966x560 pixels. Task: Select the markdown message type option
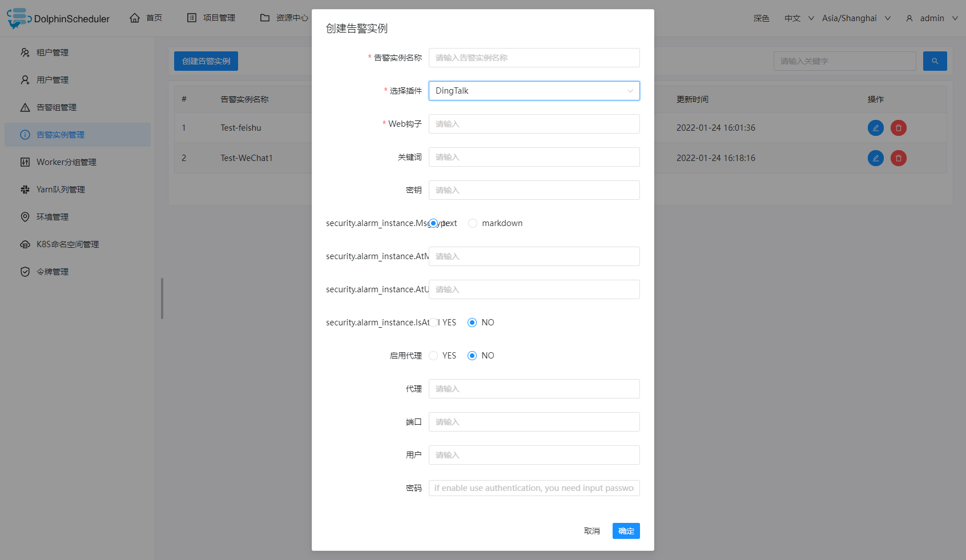(x=473, y=223)
